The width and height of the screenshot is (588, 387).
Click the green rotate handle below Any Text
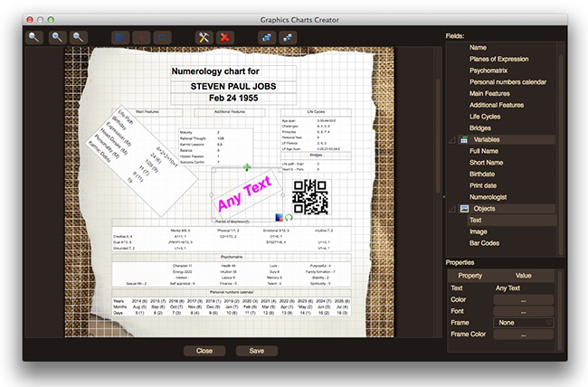point(289,217)
